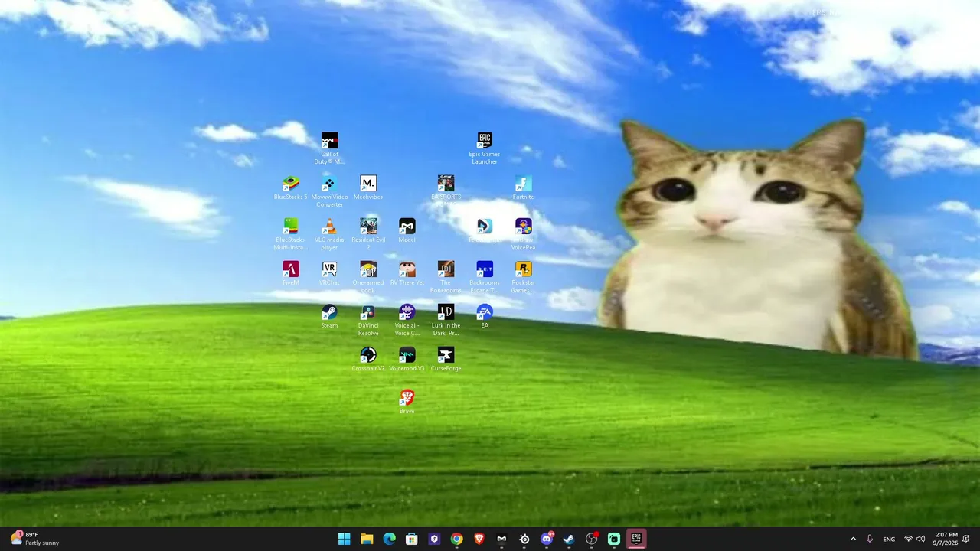Select the RV There Yet shortcut
Screen dimensions: 980x551
click(x=407, y=274)
